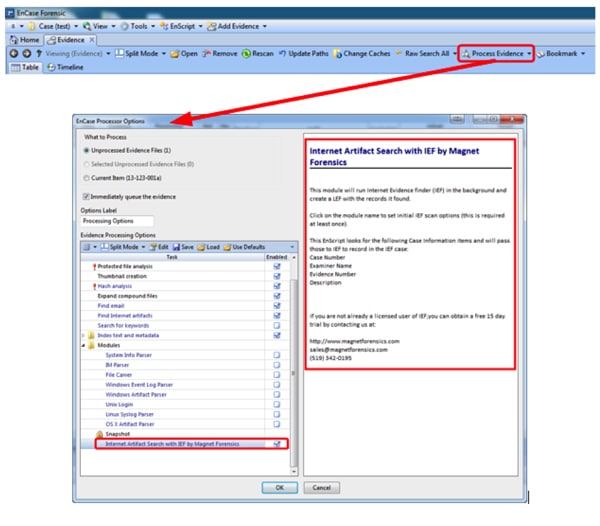Click Edit in the processing options toolbar
Viewport: 600px width, 526px height.
pyautogui.click(x=159, y=247)
